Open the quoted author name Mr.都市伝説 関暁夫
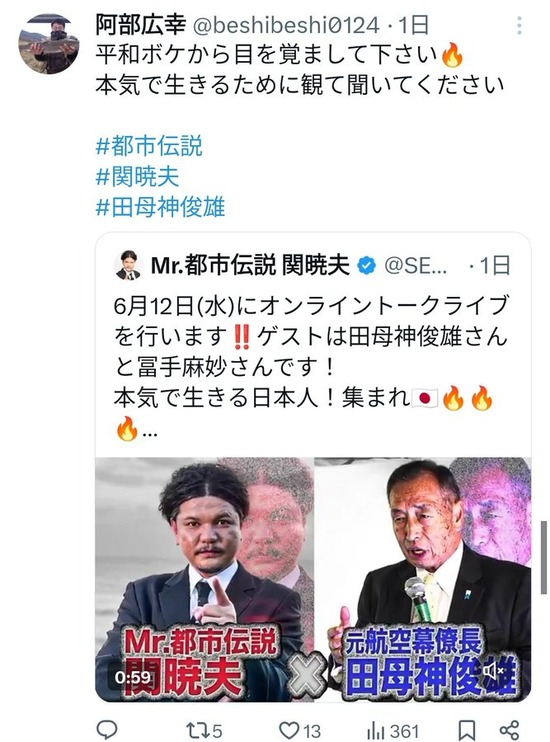 [x=250, y=265]
